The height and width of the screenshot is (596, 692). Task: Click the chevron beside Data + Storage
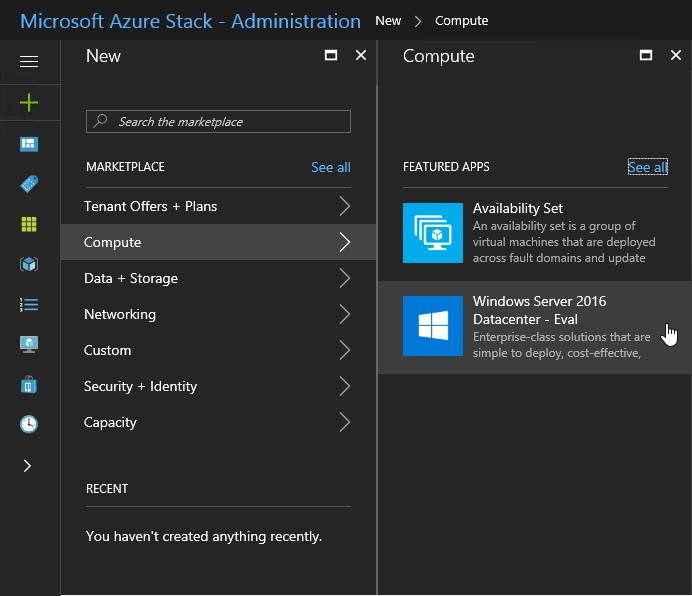pyautogui.click(x=345, y=278)
